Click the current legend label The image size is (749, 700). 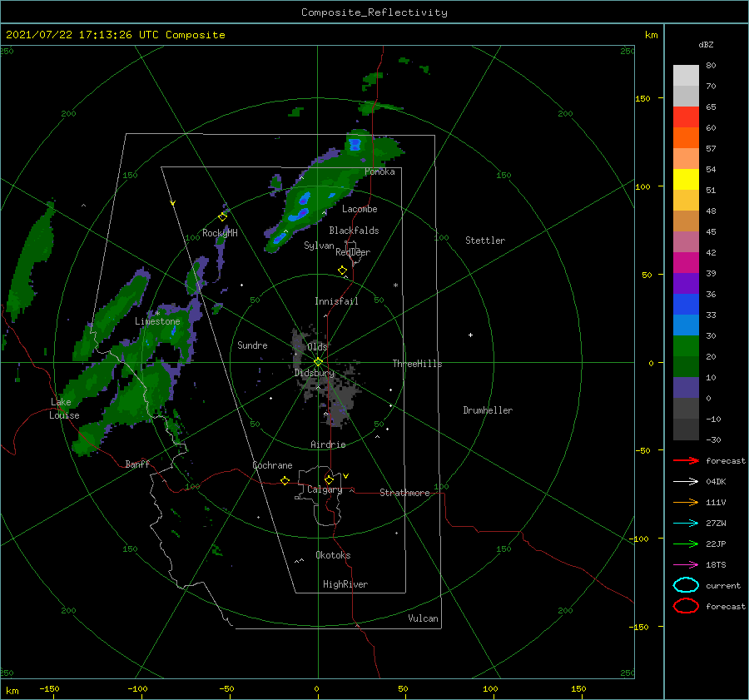(723, 585)
